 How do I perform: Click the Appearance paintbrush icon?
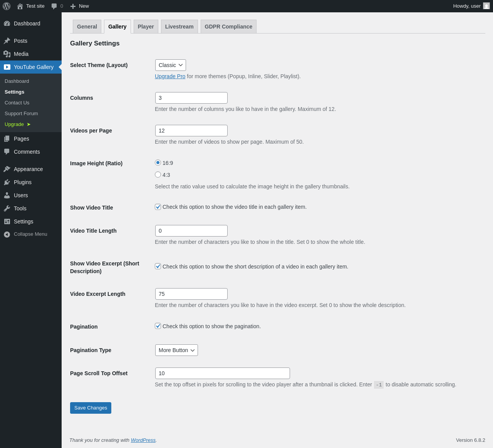point(7,169)
